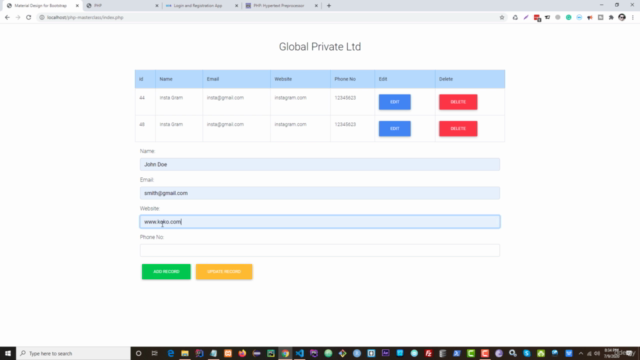
Task: Open the Chrome extensions puzzle icon
Action: click(611, 18)
